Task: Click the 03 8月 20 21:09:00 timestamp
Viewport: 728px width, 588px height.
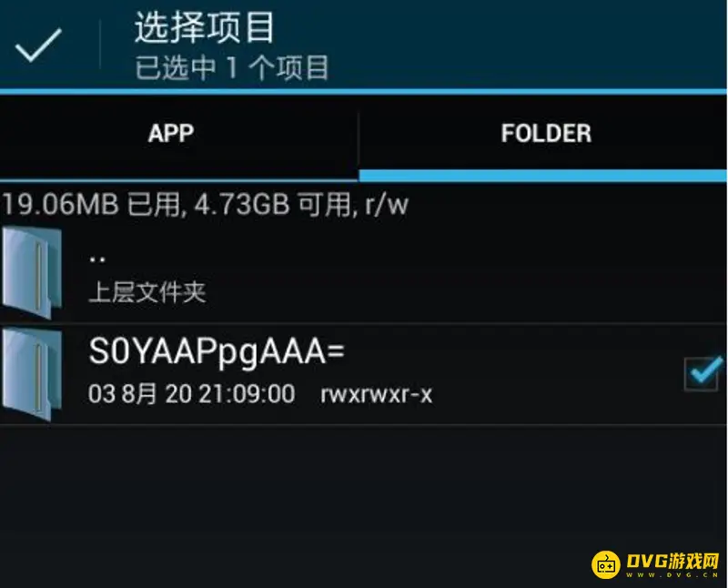Action: 192,394
